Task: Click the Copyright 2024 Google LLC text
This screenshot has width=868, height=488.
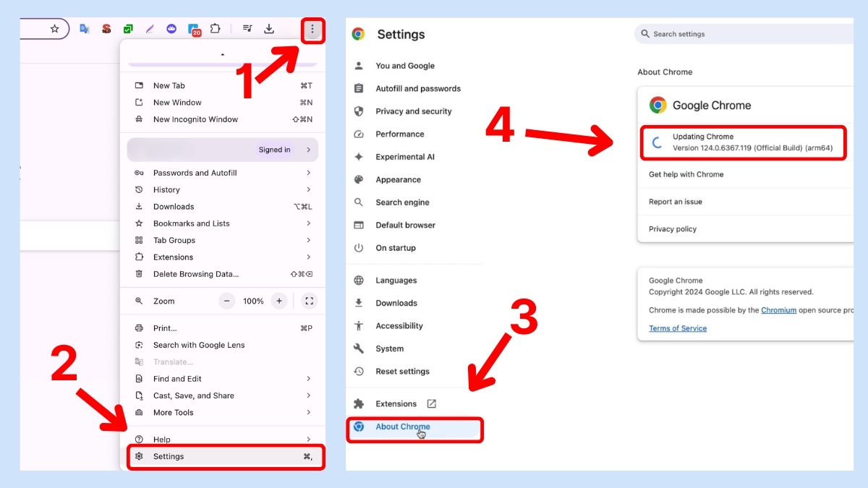Action: coord(731,292)
